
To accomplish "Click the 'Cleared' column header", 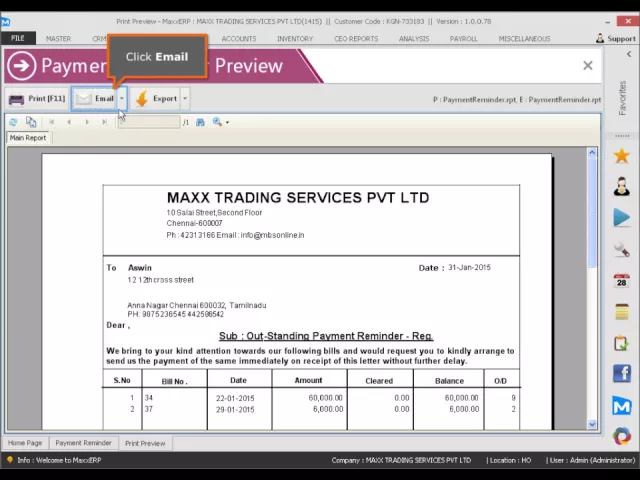I will (379, 381).
